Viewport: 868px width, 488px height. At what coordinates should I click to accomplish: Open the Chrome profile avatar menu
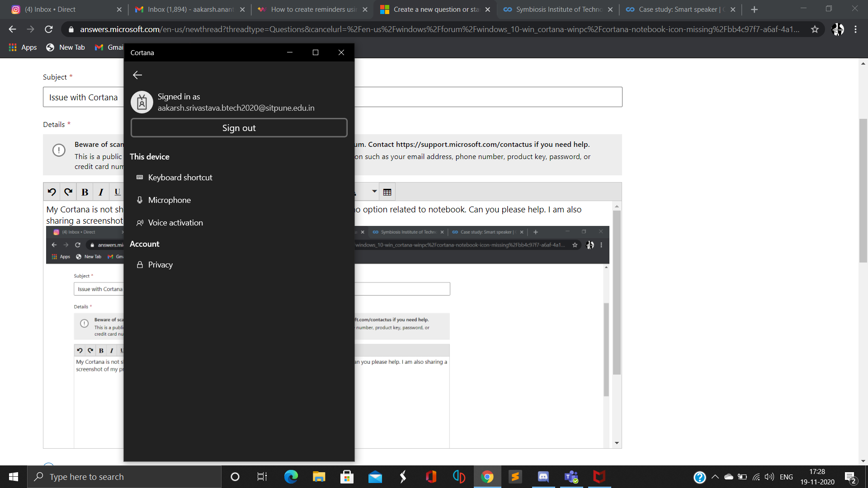(x=838, y=29)
